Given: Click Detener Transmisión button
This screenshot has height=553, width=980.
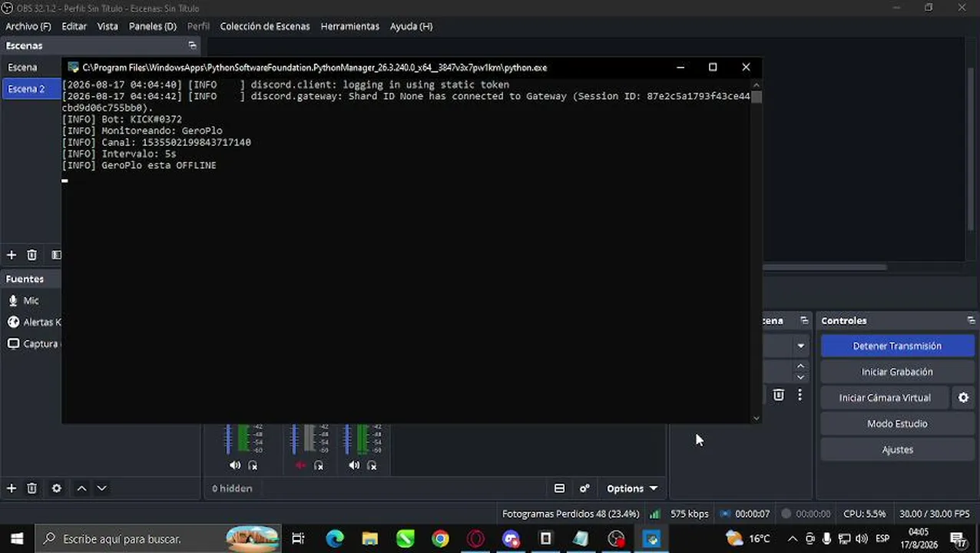Looking at the screenshot, I should (897, 346).
